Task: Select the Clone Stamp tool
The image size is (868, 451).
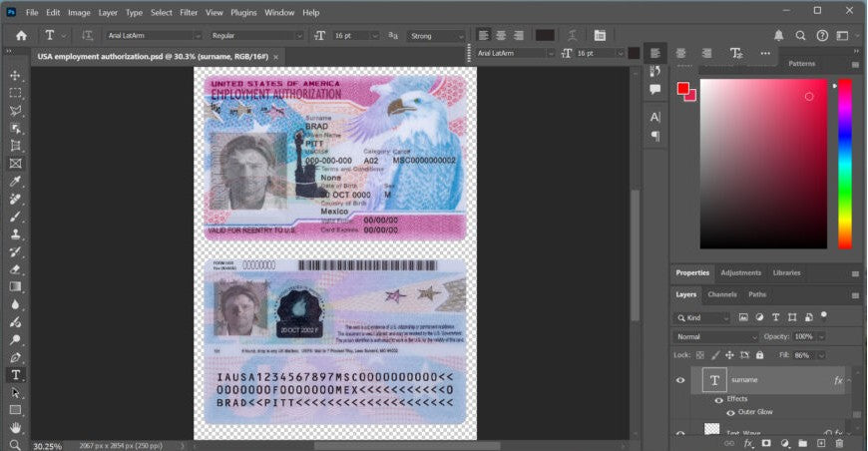Action: coord(16,234)
